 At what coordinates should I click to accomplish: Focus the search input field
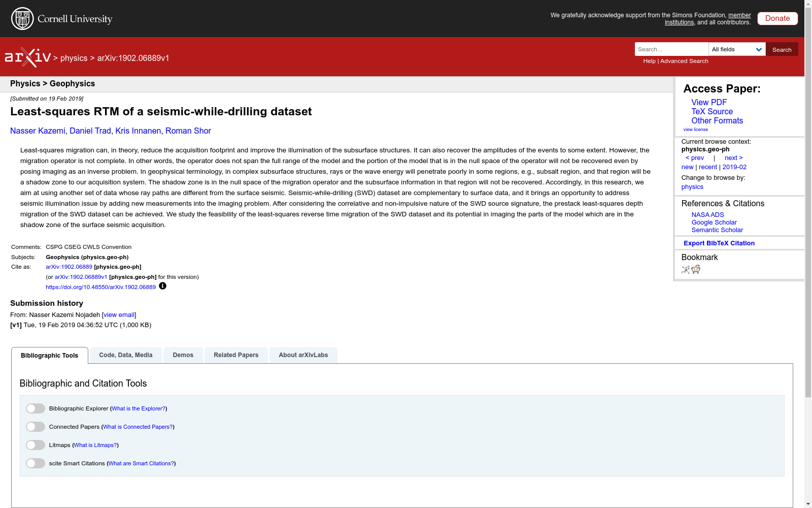(x=671, y=49)
